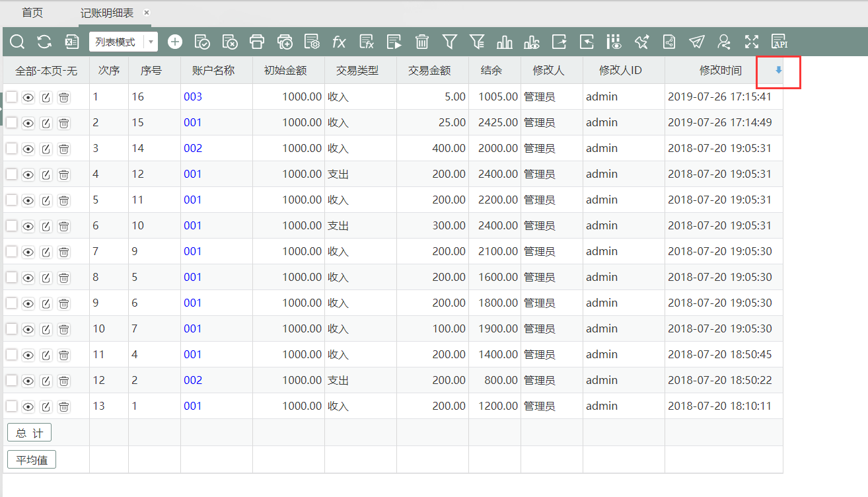This screenshot has width=868, height=497.
Task: Close the 记账明细表 tab
Action: [147, 13]
